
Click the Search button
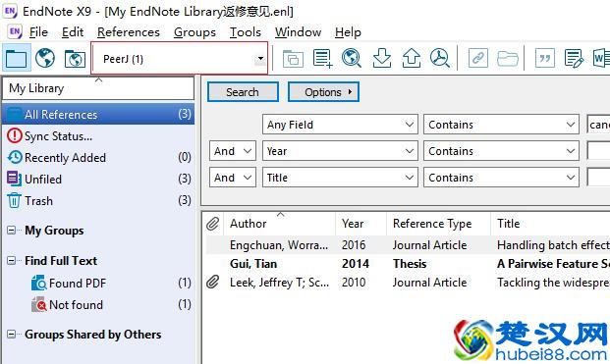[243, 92]
